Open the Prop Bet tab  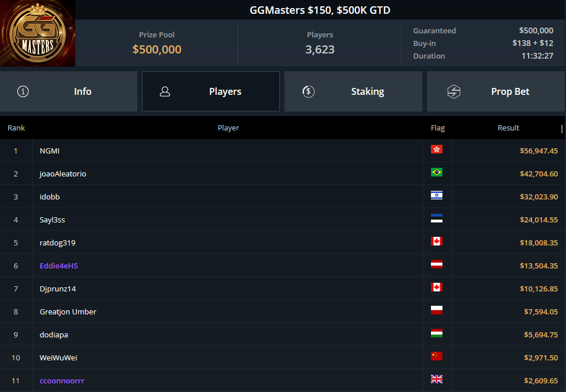click(x=496, y=91)
